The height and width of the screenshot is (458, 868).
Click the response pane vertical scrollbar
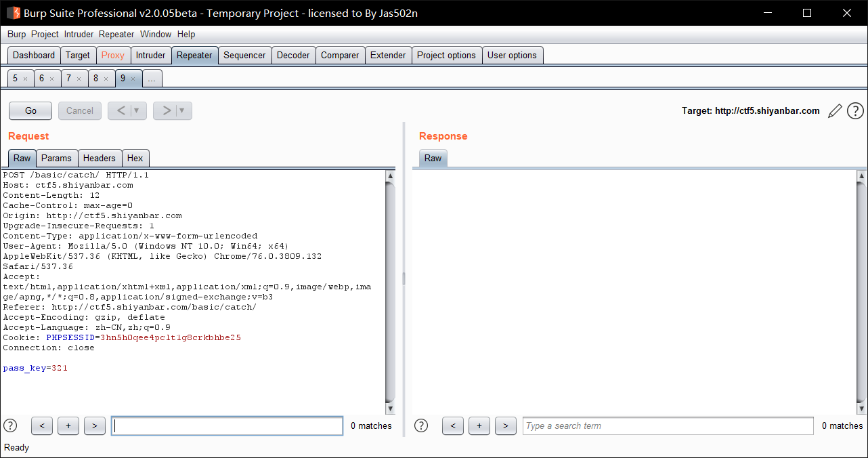click(861, 292)
